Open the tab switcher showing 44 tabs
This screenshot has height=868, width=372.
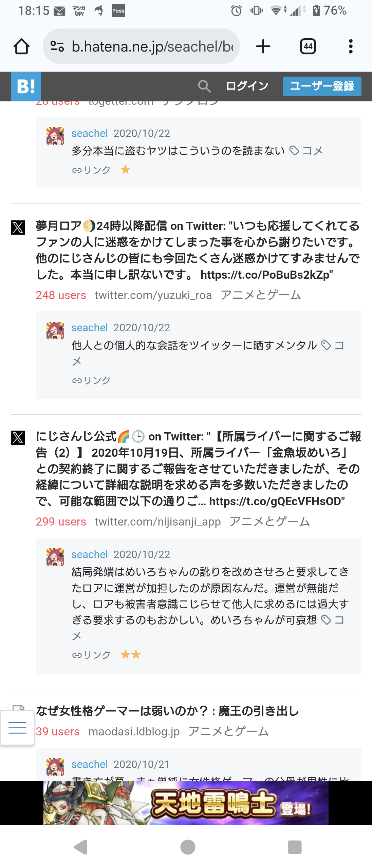point(308,46)
